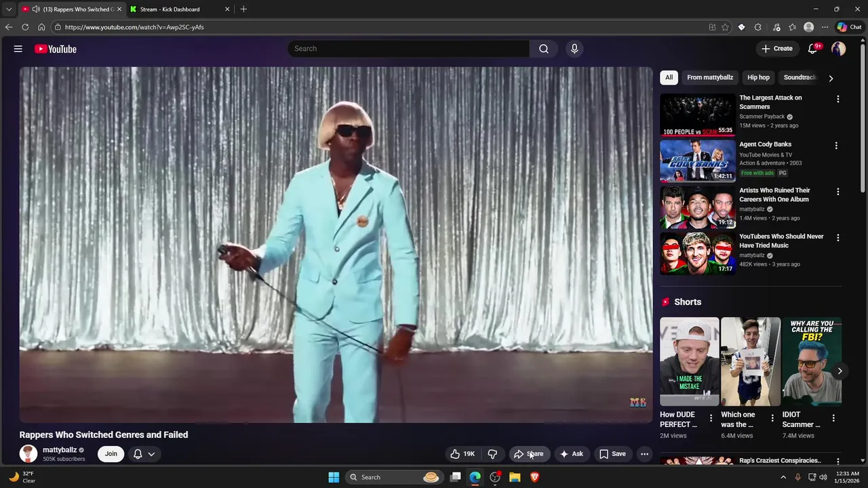Click the Windows taskbar Search box

point(395,477)
